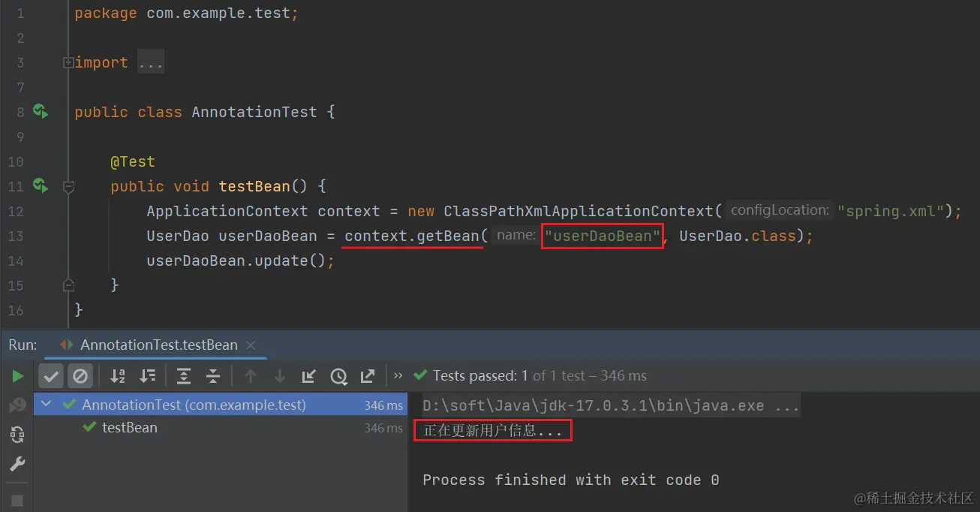Click package com.example.test declaration
Image resolution: width=980 pixels, height=512 pixels.
[187, 14]
